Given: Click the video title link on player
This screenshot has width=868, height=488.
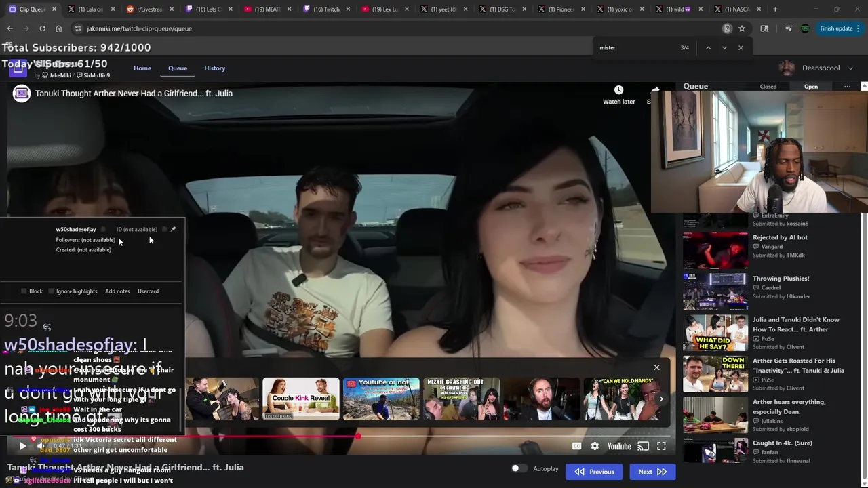Looking at the screenshot, I should point(134,94).
